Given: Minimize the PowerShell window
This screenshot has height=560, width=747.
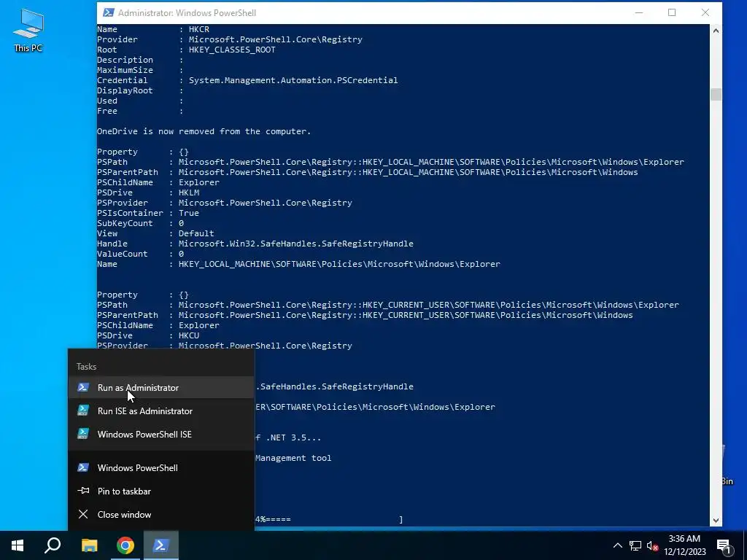Looking at the screenshot, I should pos(639,13).
